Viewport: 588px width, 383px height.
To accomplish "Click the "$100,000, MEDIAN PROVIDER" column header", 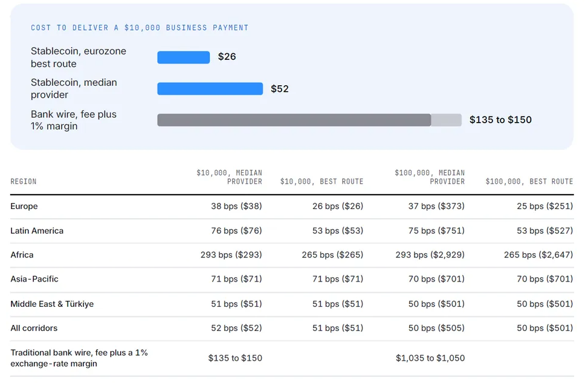I will pos(430,177).
